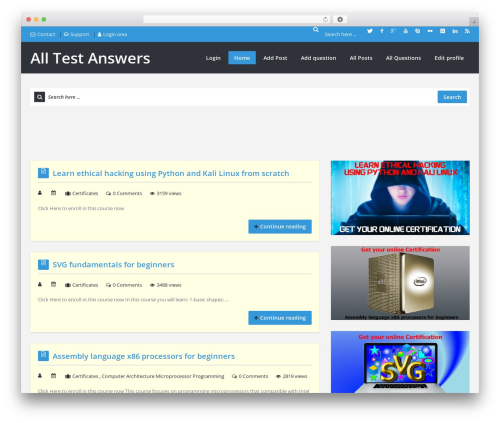Select the Login menu item

pos(213,58)
